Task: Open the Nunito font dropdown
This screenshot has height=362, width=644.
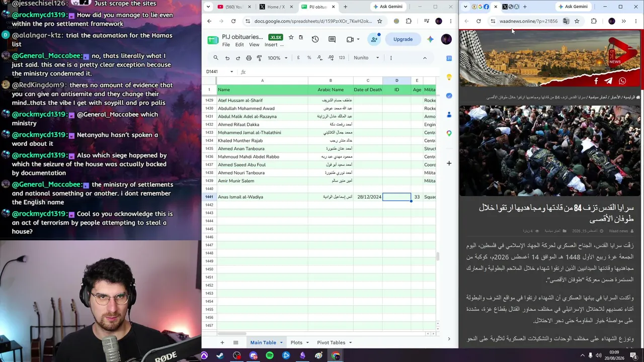Action: click(x=366, y=58)
